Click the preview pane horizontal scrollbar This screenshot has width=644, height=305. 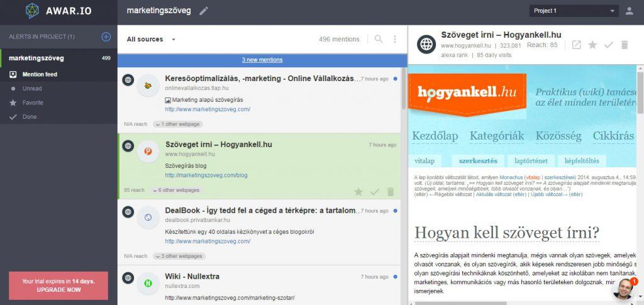pos(460,303)
